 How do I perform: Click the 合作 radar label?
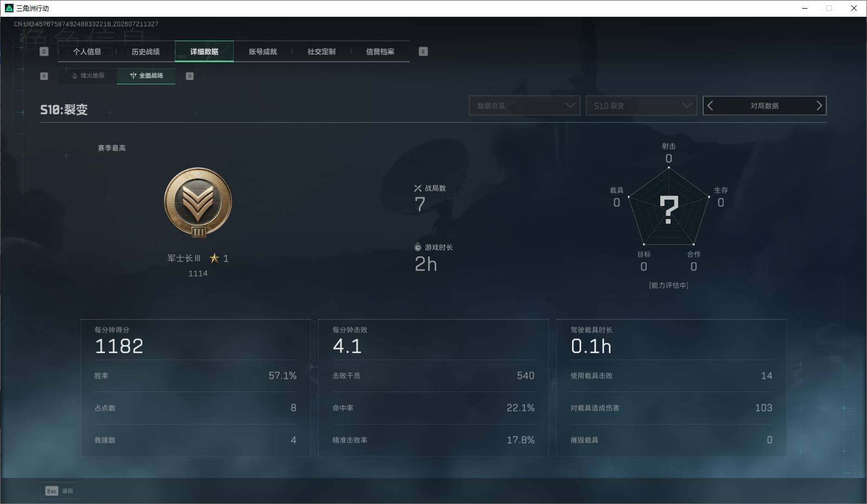pos(694,254)
